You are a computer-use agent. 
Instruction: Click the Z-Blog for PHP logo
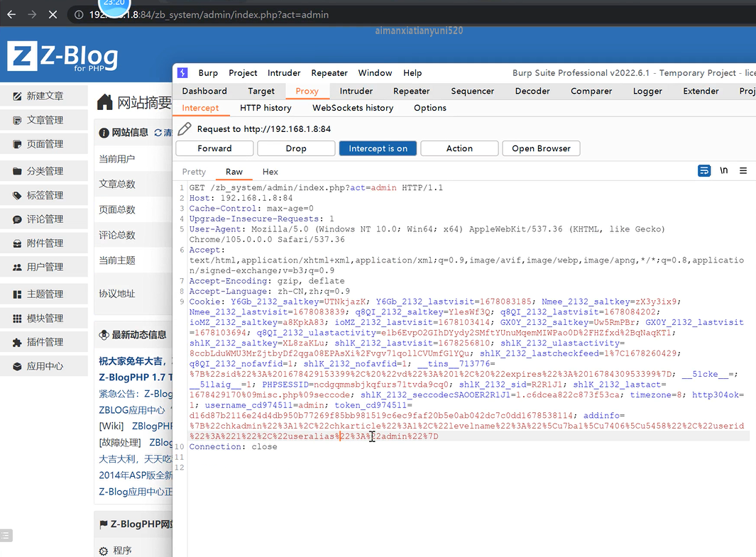click(x=62, y=57)
